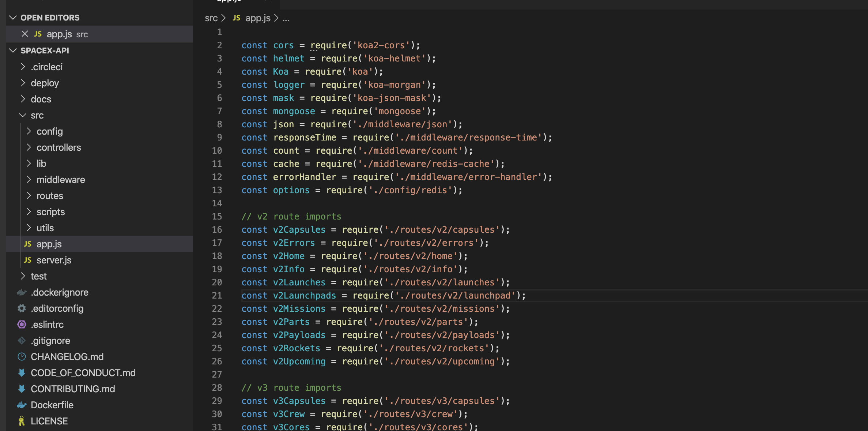
Task: Expand the routes folder
Action: (x=29, y=196)
